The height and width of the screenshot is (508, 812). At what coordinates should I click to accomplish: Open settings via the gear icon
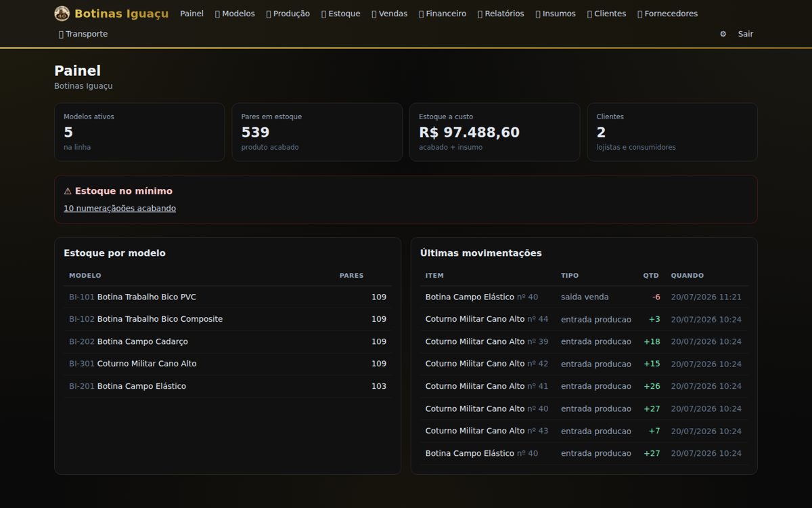click(x=723, y=34)
